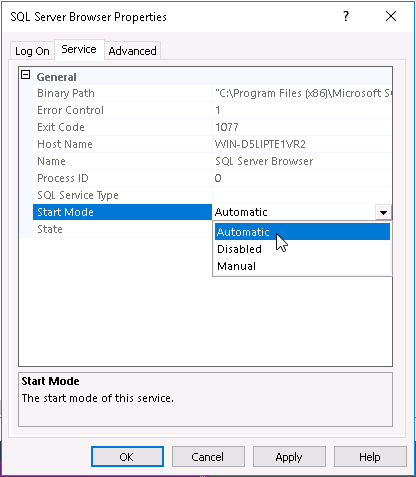Select the Binary Path property row
The image size is (416, 477).
212,93
